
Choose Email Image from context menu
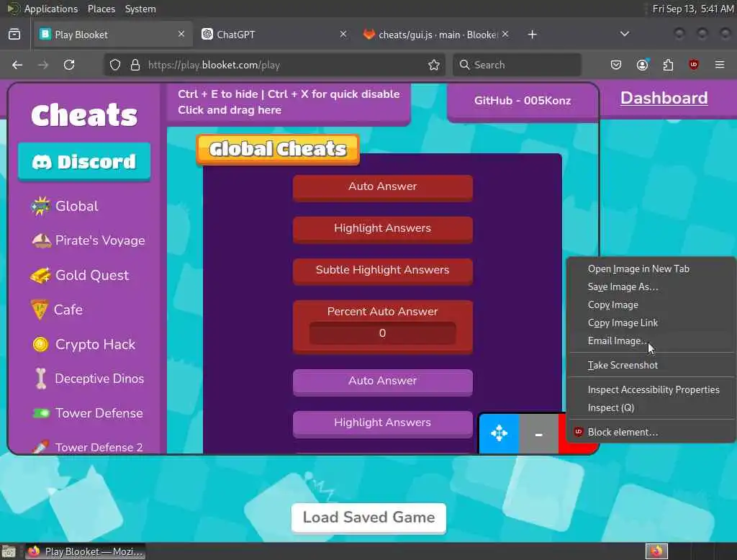(651, 341)
